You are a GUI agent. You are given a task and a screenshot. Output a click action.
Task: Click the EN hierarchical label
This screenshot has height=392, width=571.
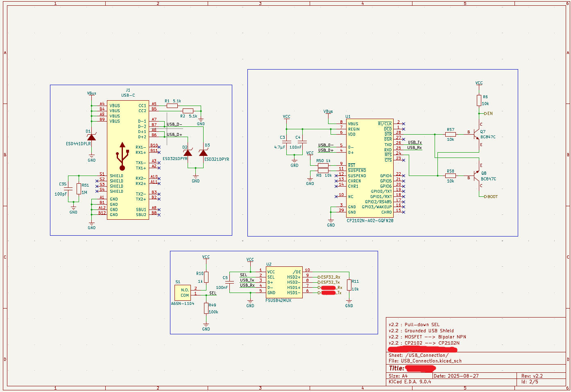click(488, 113)
